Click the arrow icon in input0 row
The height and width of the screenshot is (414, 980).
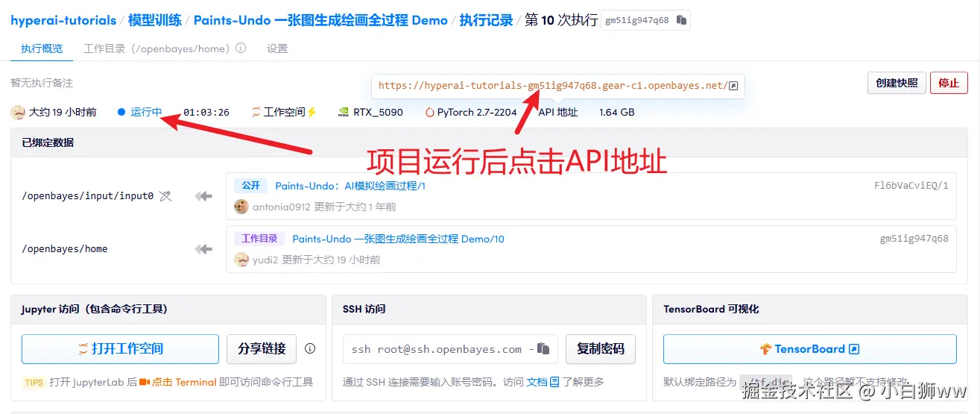203,196
